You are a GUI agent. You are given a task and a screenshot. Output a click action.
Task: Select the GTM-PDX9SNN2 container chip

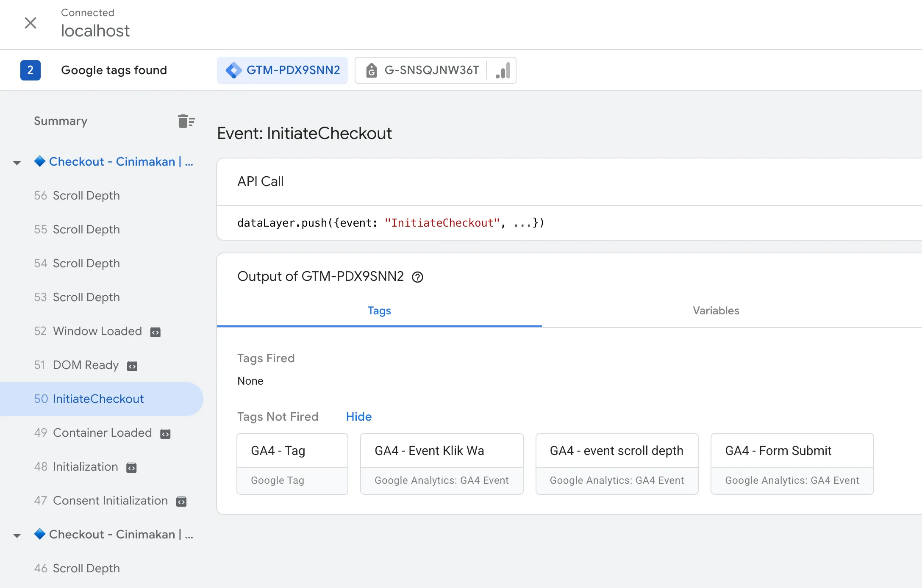coord(283,70)
